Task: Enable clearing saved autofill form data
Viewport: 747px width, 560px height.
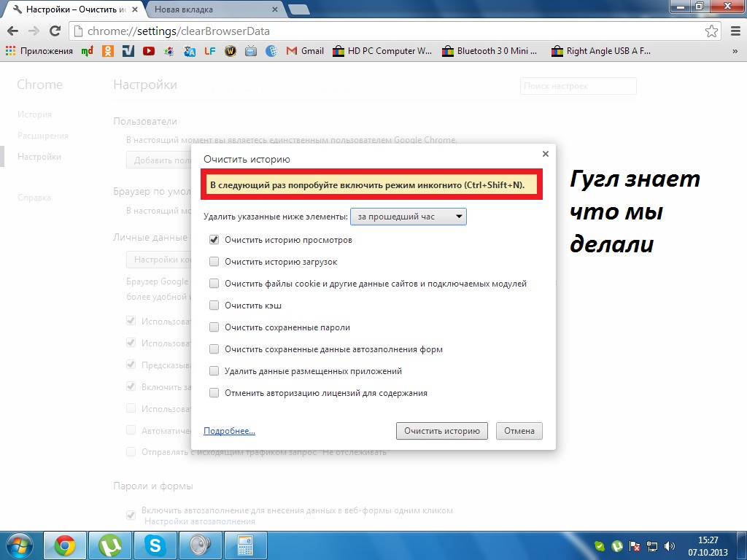Action: [214, 349]
